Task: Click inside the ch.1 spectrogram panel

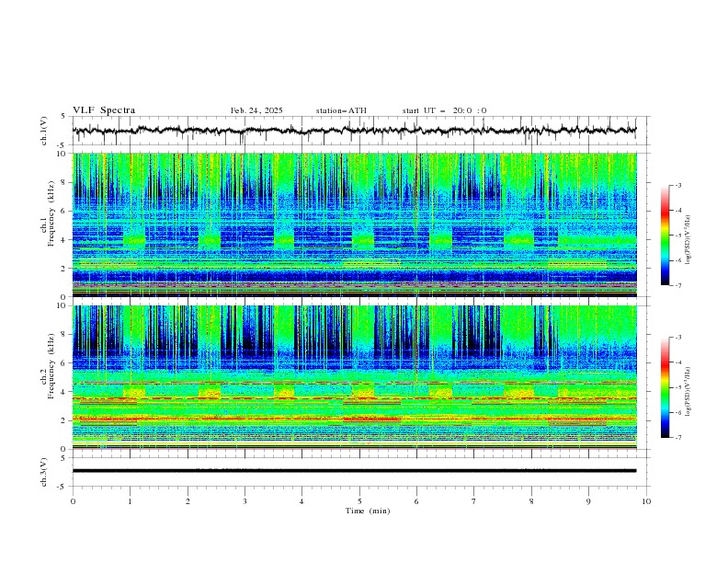Action: [x=354, y=224]
